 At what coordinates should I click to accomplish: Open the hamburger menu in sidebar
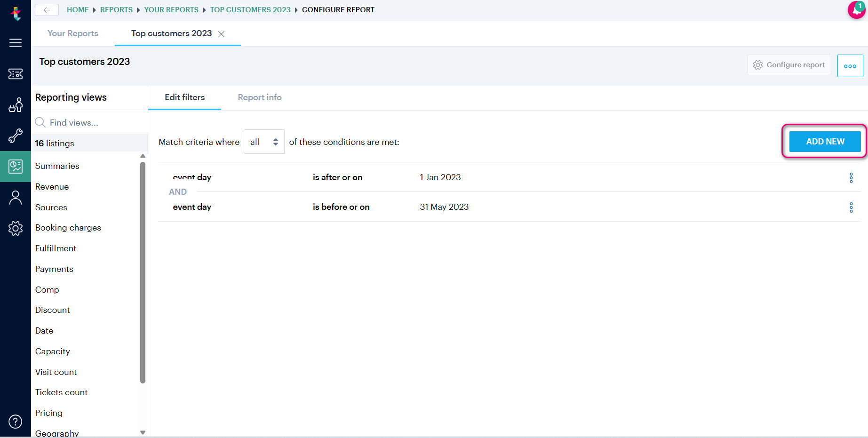coord(16,43)
